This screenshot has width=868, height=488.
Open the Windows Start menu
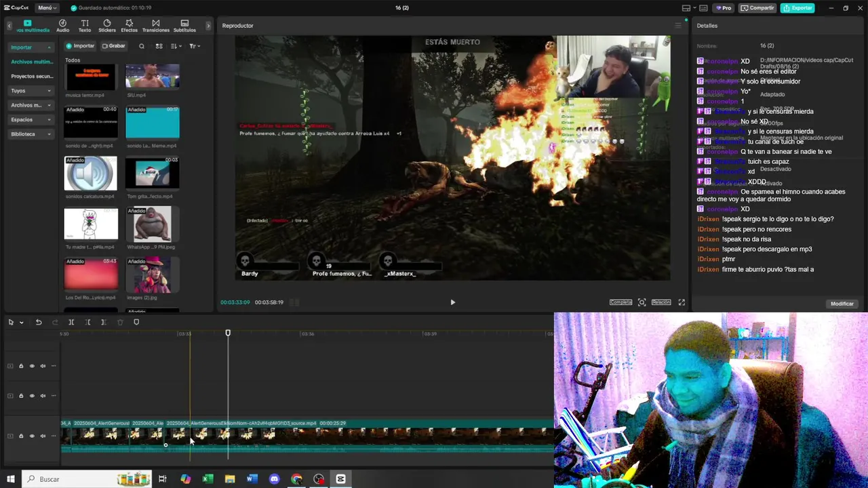pos(10,479)
